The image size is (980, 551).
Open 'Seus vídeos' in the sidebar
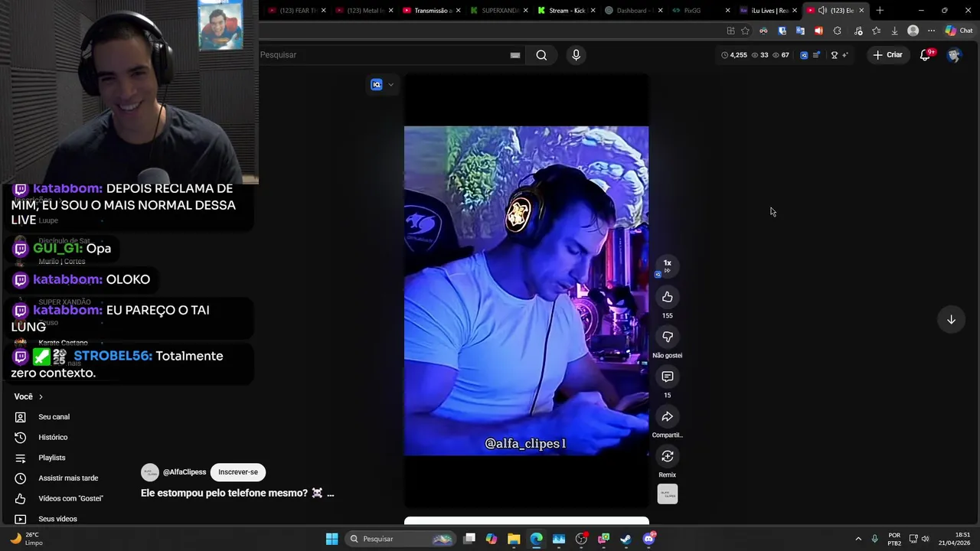click(57, 519)
